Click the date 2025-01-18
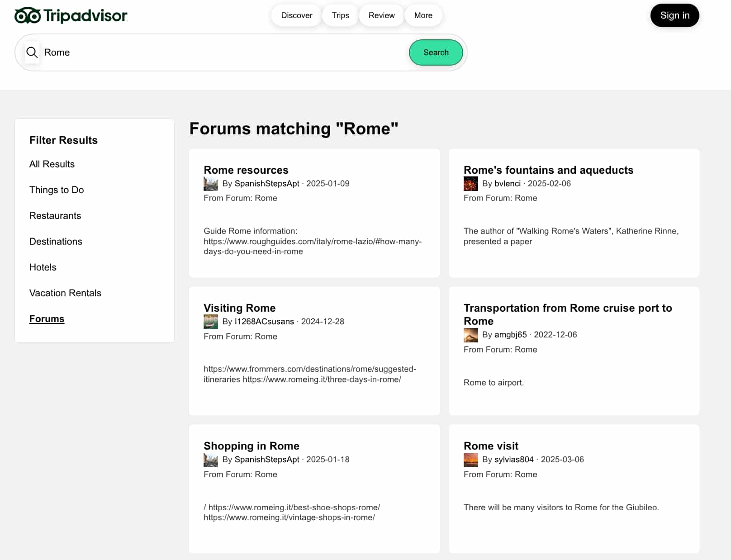The width and height of the screenshot is (731, 560). pyautogui.click(x=328, y=460)
